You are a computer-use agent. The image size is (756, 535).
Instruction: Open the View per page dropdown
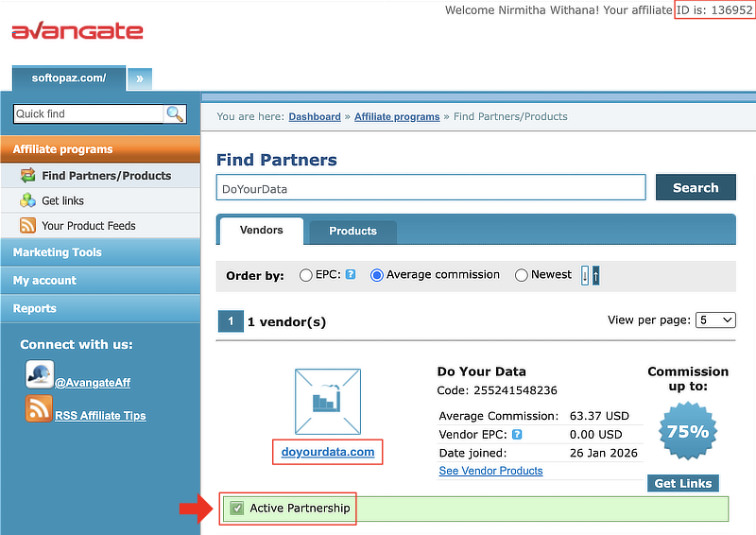(714, 320)
